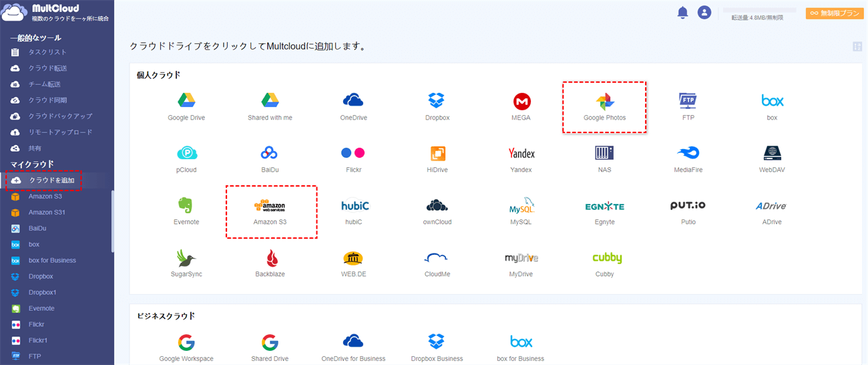Add MediaFire cloud

[688, 159]
